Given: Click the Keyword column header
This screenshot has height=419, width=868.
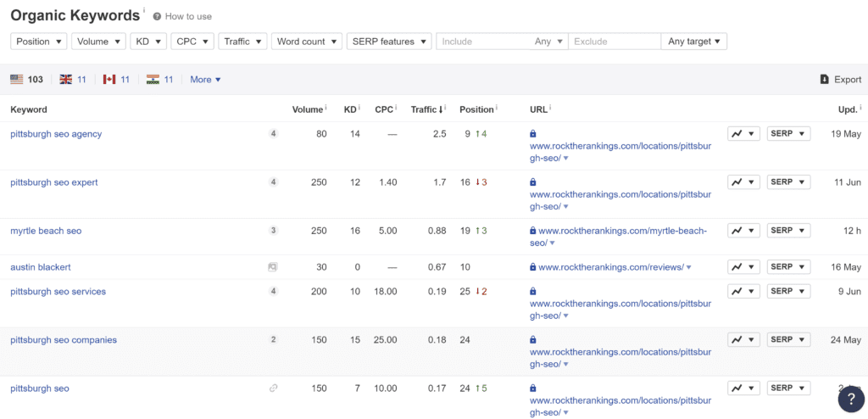Looking at the screenshot, I should 29,109.
